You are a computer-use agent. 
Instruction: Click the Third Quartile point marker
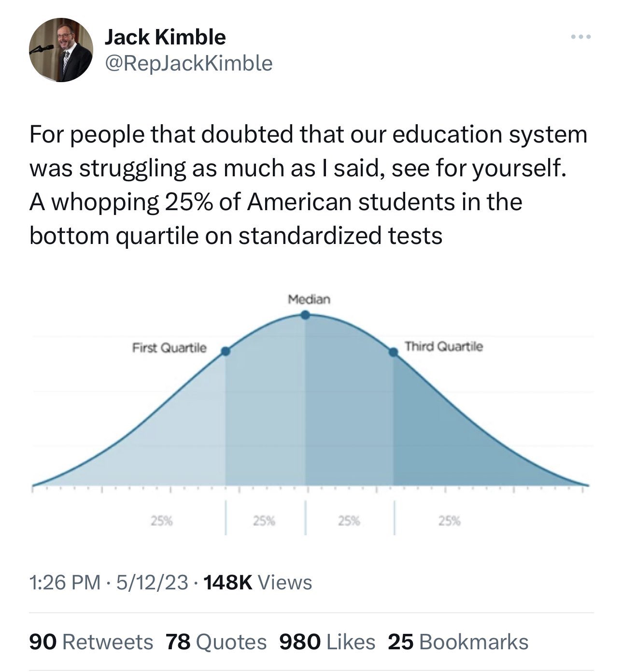394,352
